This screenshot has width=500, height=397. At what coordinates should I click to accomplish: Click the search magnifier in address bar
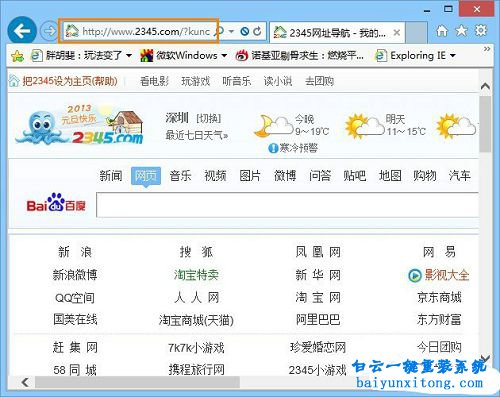(220, 31)
